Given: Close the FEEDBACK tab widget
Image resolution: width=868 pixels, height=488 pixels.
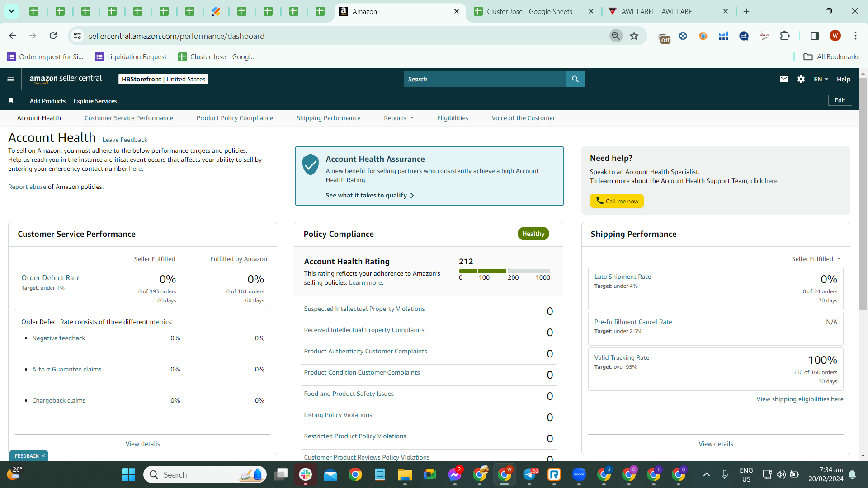Looking at the screenshot, I should pyautogui.click(x=43, y=455).
